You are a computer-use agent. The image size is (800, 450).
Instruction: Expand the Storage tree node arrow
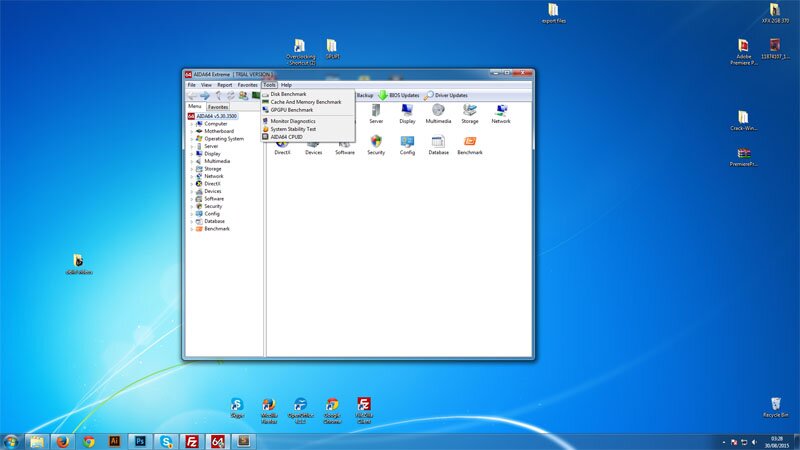192,169
